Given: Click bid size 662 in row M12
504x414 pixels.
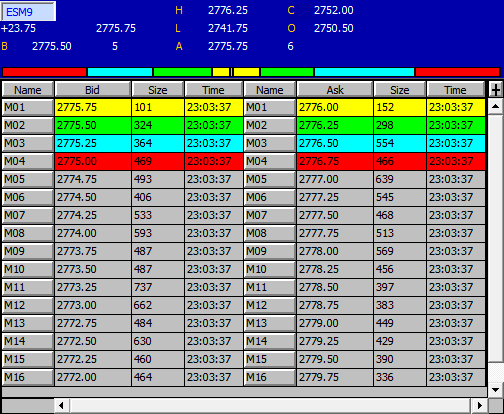Looking at the screenshot, I should (x=158, y=305).
